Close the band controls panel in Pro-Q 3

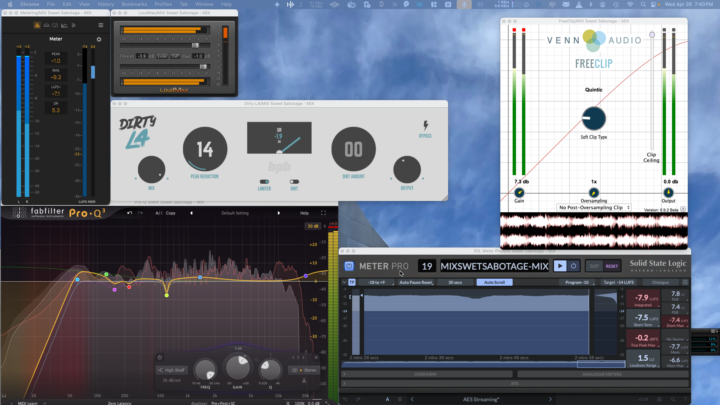(x=316, y=357)
